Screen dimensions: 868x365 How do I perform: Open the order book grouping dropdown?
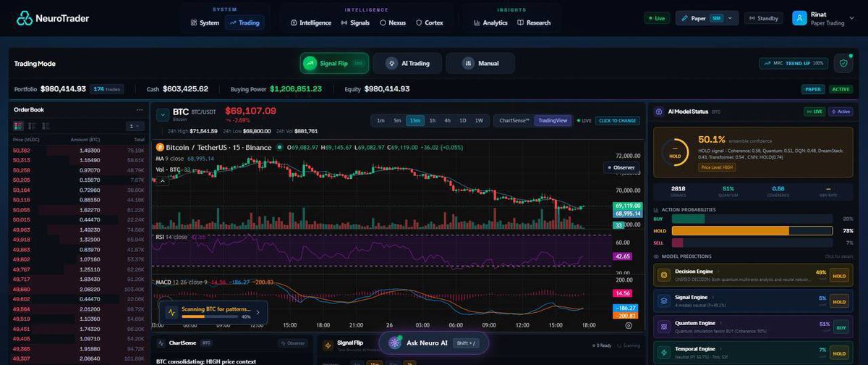pyautogui.click(x=135, y=125)
